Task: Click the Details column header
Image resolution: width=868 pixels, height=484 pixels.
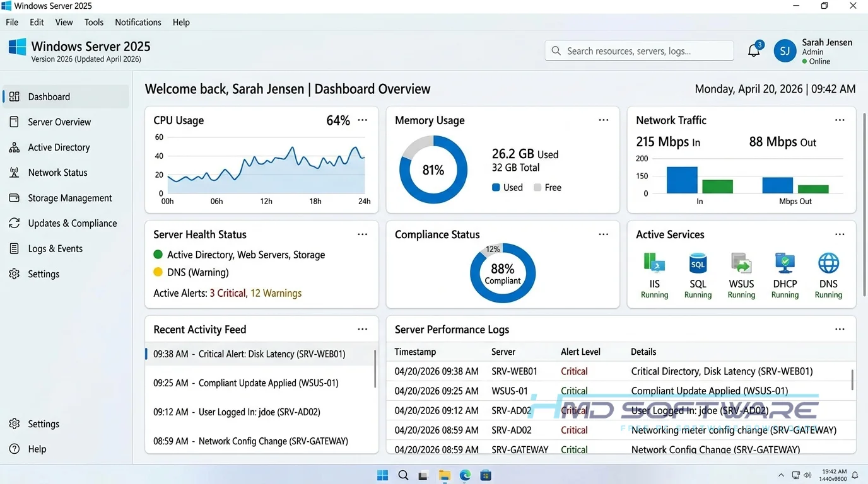Action: coord(643,352)
